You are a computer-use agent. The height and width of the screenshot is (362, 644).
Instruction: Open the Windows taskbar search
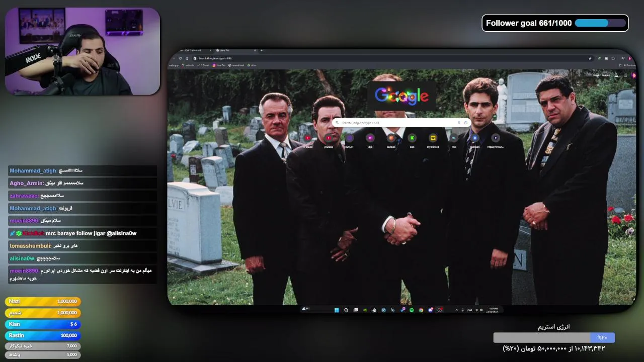(346, 310)
